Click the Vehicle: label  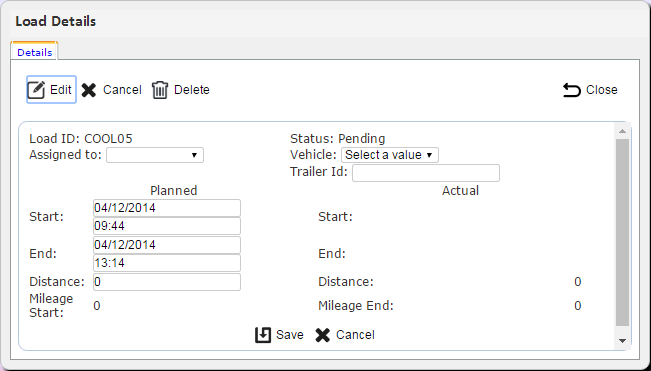click(313, 155)
